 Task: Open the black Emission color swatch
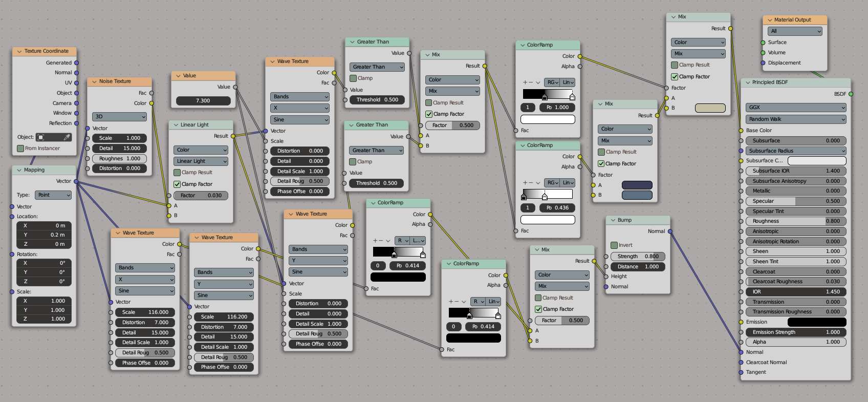(x=817, y=322)
